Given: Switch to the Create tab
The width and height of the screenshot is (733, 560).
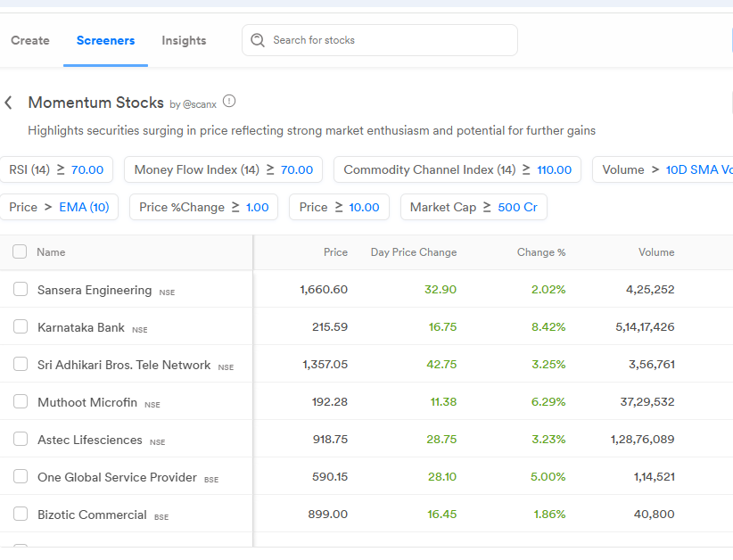Looking at the screenshot, I should [29, 40].
